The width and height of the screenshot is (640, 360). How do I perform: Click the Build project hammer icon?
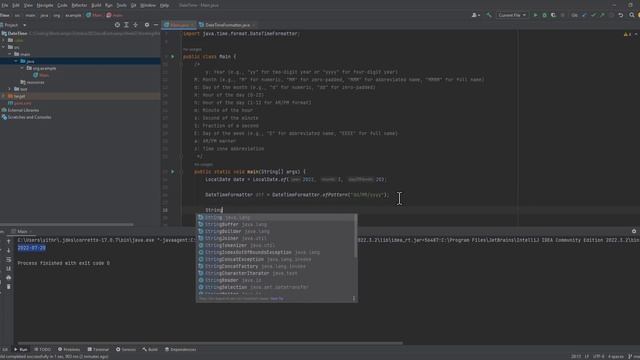click(x=489, y=15)
